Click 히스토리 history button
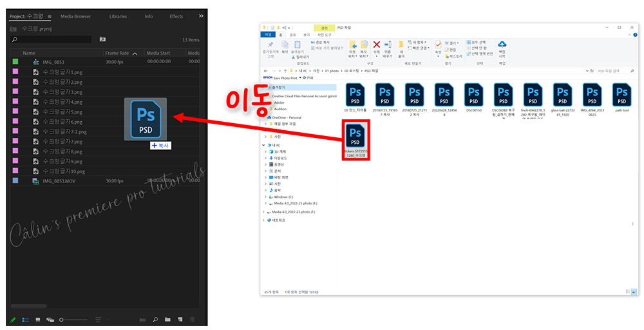The width and height of the screenshot is (644, 330). point(454,56)
